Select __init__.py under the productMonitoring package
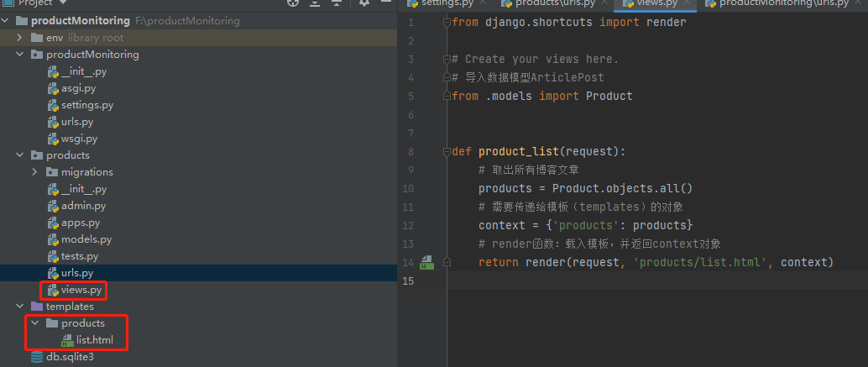The width and height of the screenshot is (868, 367). (84, 71)
